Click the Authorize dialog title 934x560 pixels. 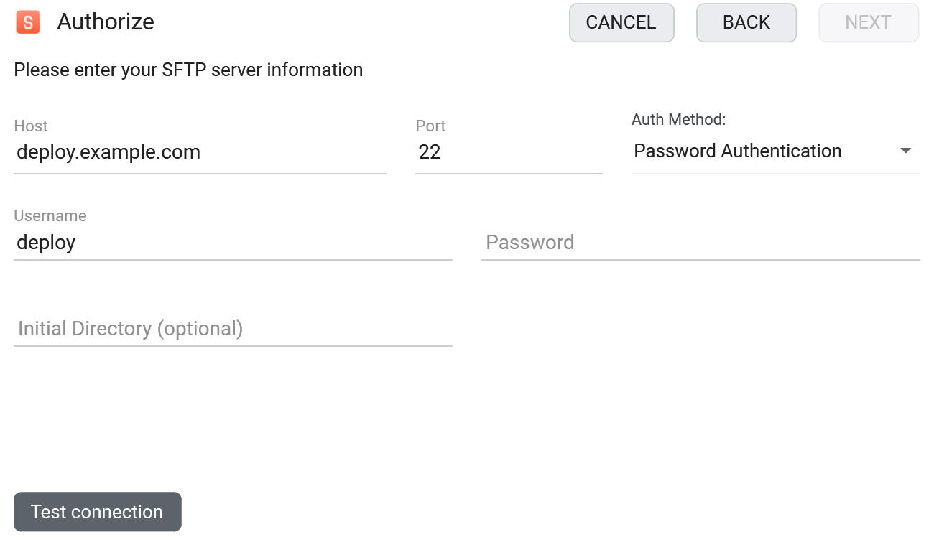click(106, 22)
